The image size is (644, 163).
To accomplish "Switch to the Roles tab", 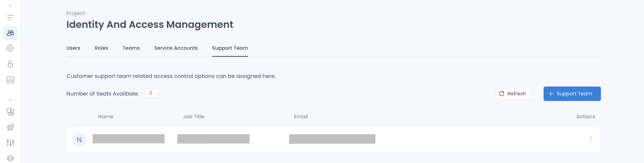I will pyautogui.click(x=101, y=48).
